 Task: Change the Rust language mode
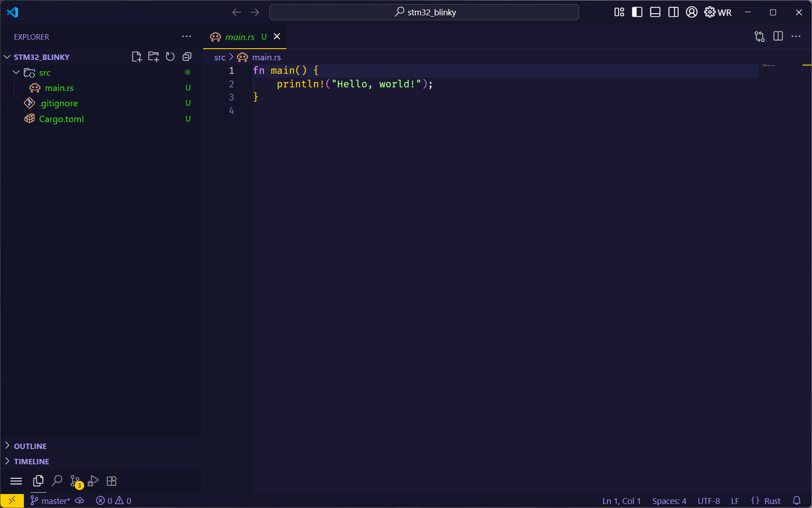[x=772, y=501]
